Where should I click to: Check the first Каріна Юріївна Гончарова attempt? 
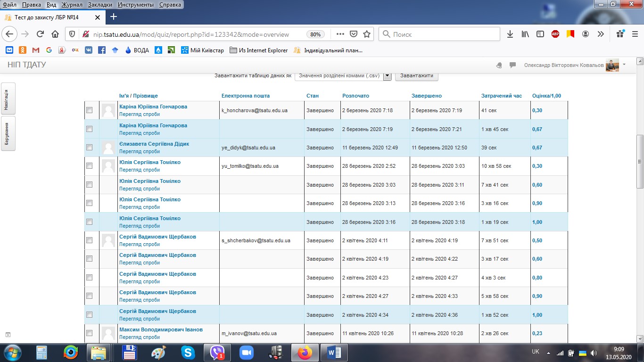pyautogui.click(x=90, y=110)
